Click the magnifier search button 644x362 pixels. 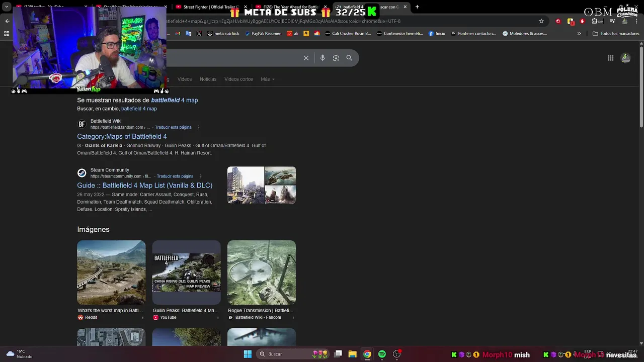[349, 58]
